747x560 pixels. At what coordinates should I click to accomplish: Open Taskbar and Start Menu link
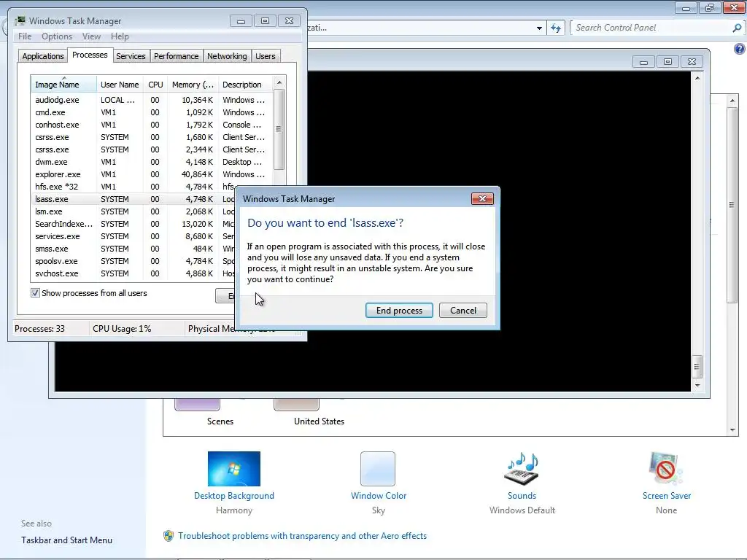click(66, 540)
